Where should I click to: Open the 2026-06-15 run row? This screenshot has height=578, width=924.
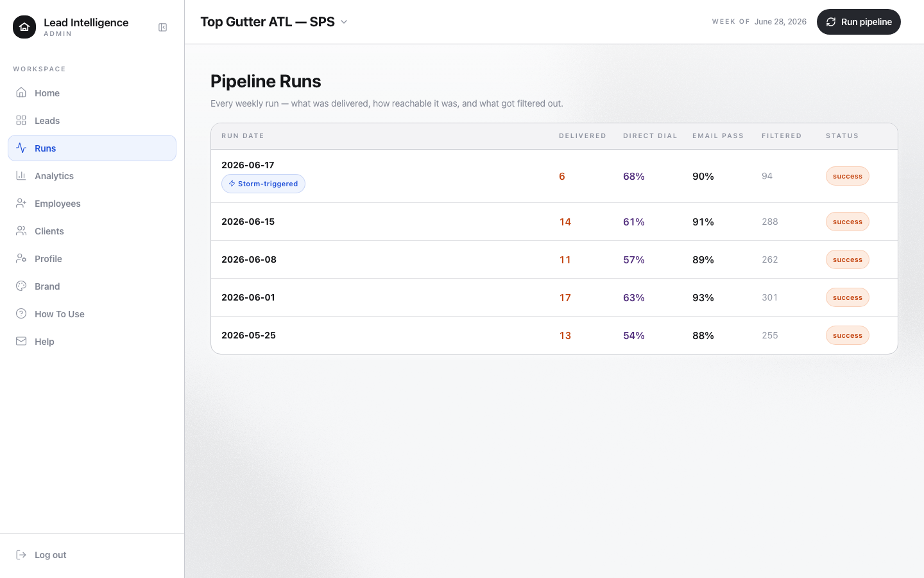coord(554,222)
